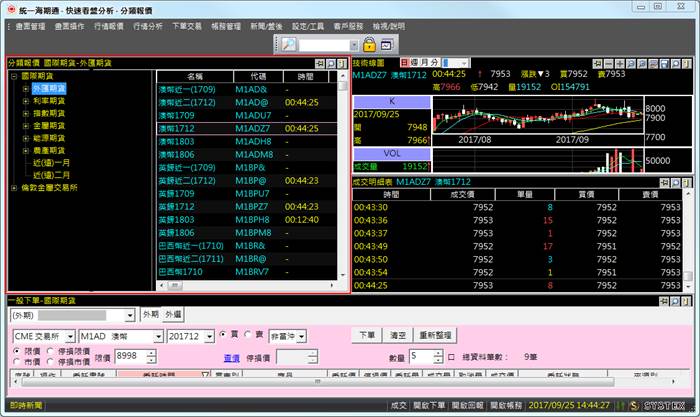This screenshot has height=417, width=700.
Task: Click the rightmost icon in the chart toolbar
Action: (687, 64)
